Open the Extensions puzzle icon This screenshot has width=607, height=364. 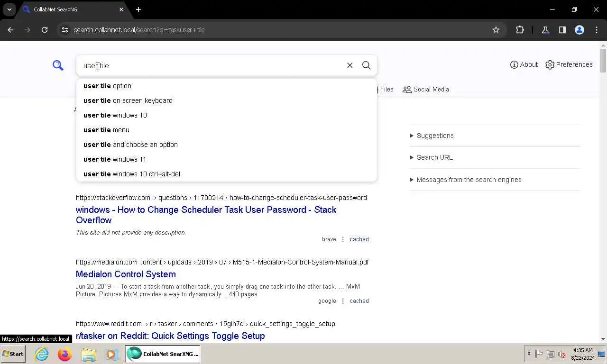[x=520, y=30]
